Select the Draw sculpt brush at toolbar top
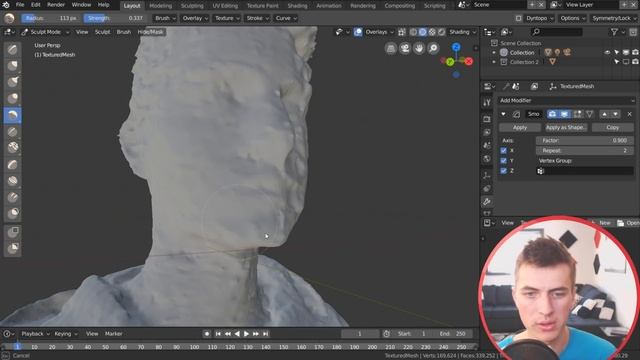 coord(13,49)
